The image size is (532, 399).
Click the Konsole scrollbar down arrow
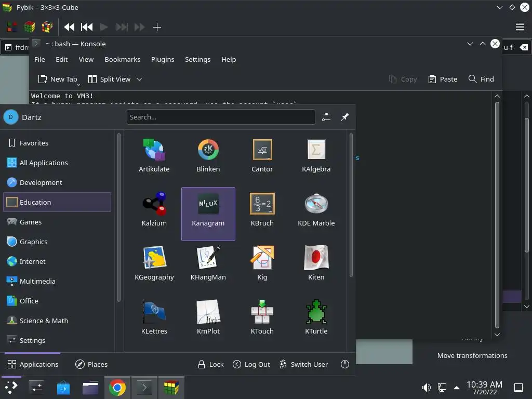coord(497,335)
